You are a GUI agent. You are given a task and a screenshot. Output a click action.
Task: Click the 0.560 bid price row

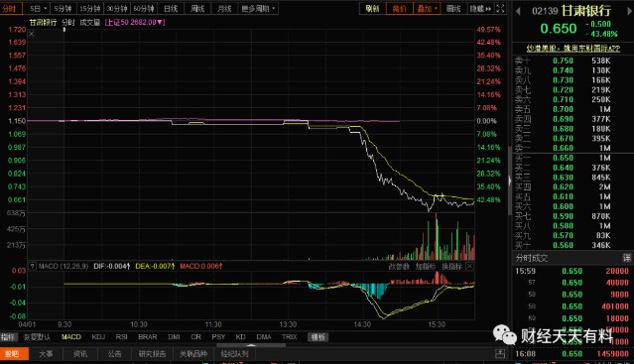point(572,245)
